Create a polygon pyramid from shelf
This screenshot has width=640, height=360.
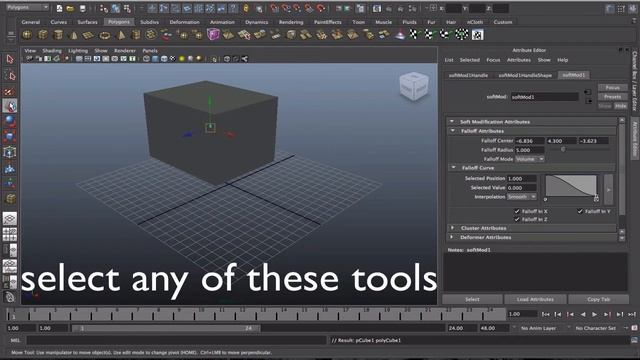click(x=121, y=36)
